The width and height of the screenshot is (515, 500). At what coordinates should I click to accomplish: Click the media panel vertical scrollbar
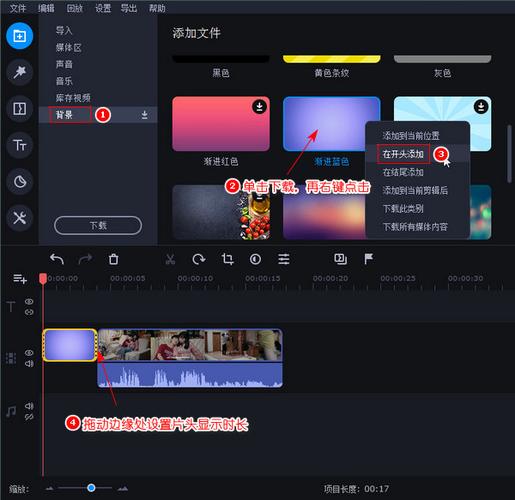[x=509, y=154]
